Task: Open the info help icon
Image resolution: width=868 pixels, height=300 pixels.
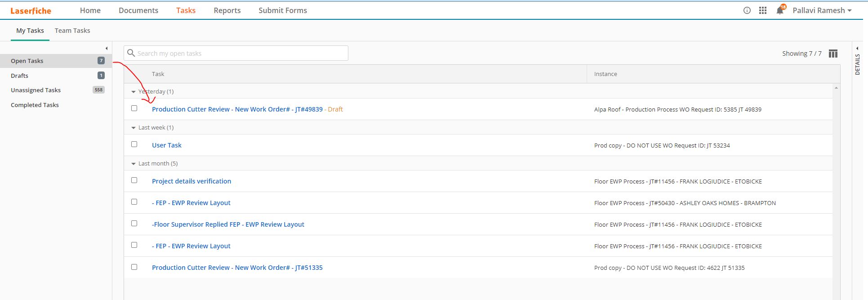Action: [747, 10]
